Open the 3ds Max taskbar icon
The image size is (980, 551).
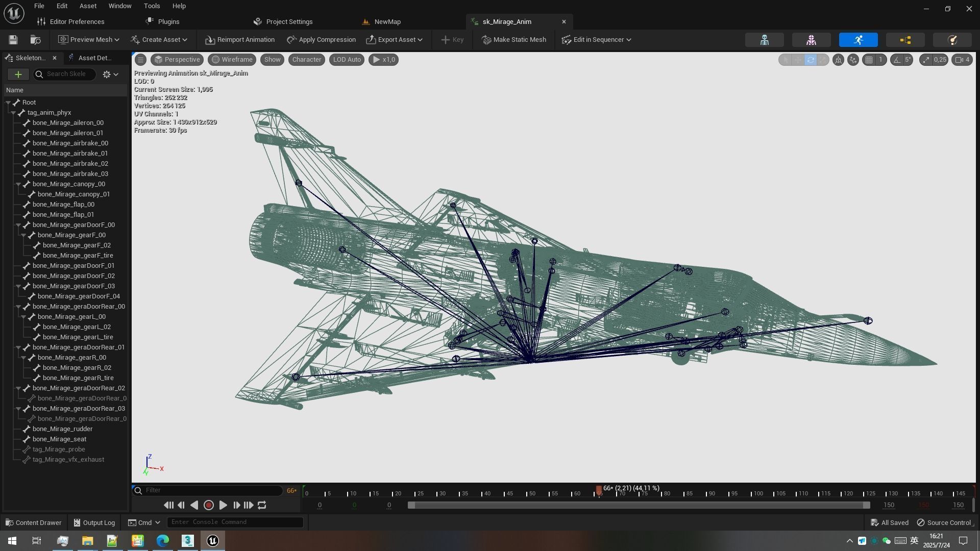tap(187, 541)
